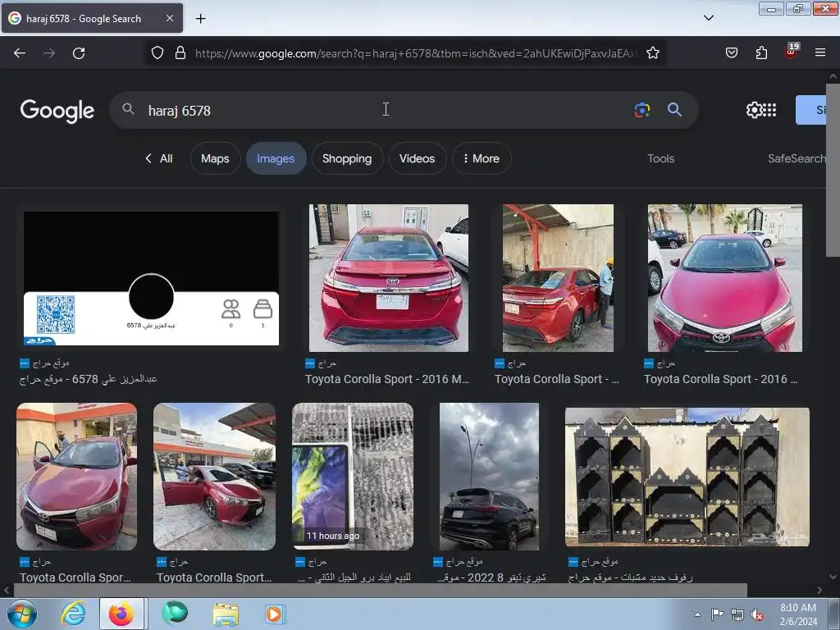The height and width of the screenshot is (630, 840).
Task: Open Firefox hamburger application menu
Action: pos(820,52)
